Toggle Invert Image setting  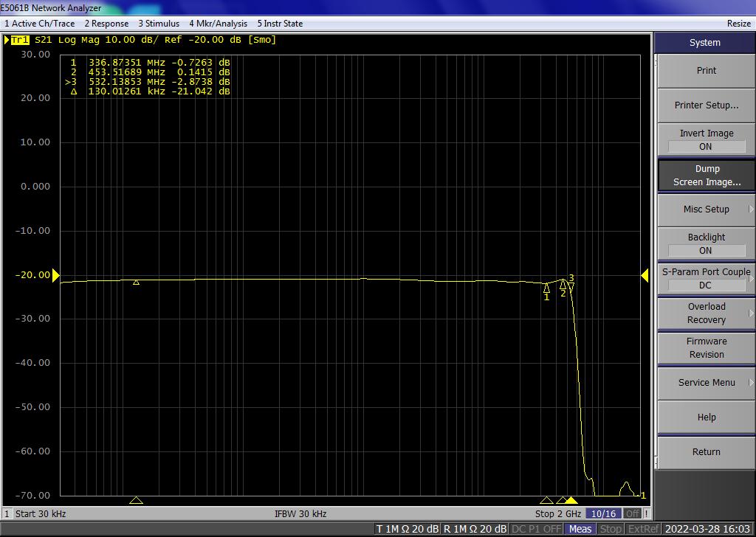tap(706, 139)
